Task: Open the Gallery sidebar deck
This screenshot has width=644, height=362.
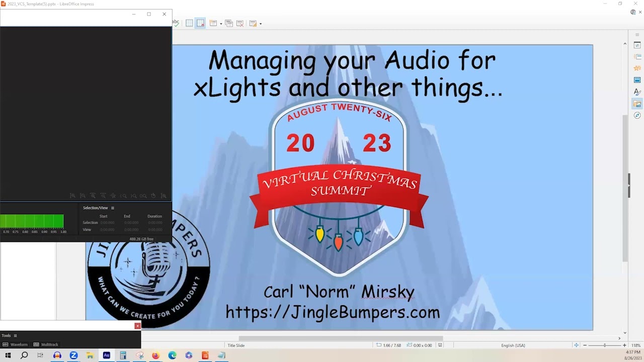Action: 637,104
